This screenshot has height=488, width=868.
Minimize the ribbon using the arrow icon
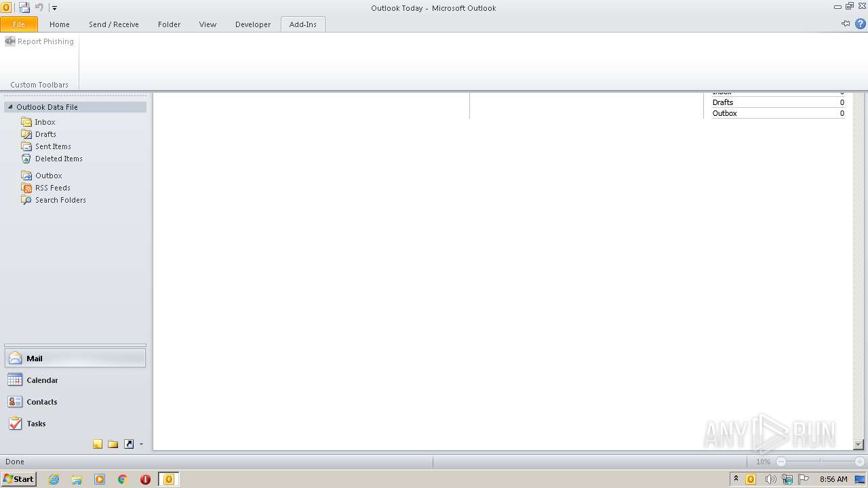pos(846,24)
